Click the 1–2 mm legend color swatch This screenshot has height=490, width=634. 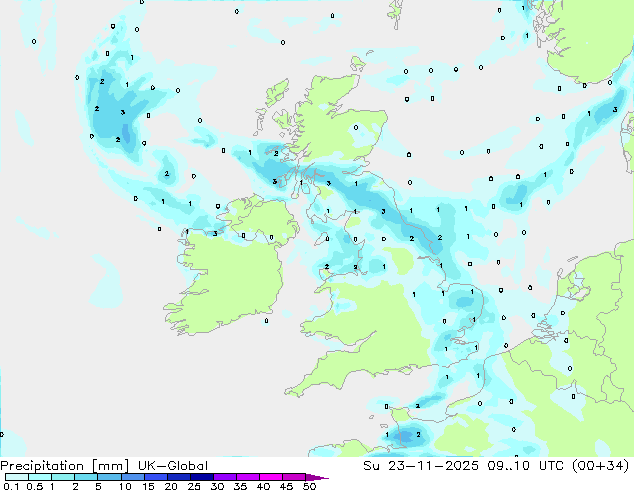pyautogui.click(x=63, y=477)
